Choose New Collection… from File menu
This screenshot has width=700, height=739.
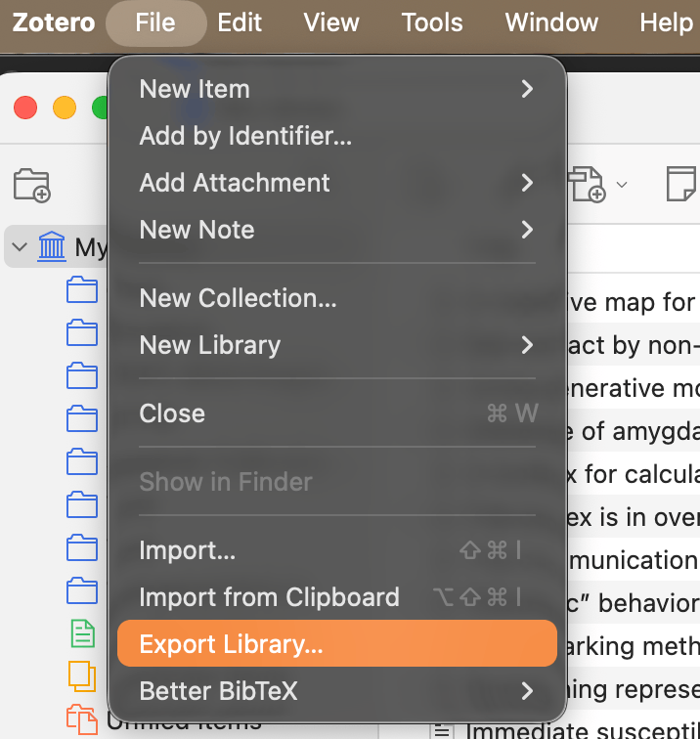[x=337, y=298]
